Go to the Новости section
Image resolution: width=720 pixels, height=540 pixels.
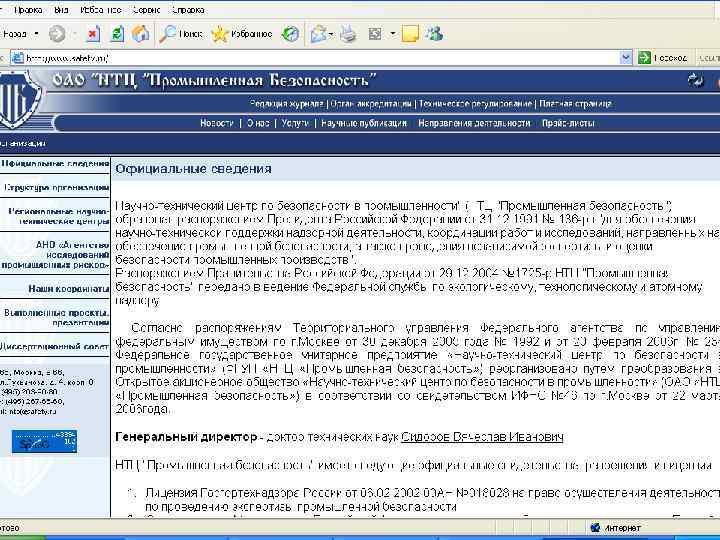[x=217, y=123]
